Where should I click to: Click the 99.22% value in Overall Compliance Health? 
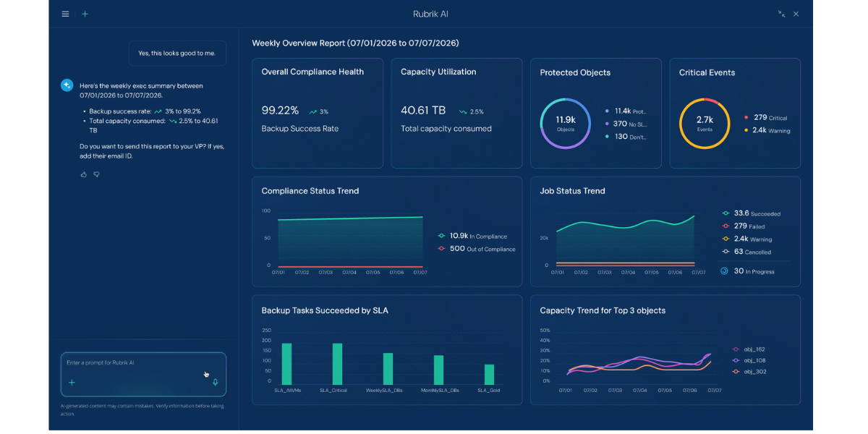click(280, 111)
